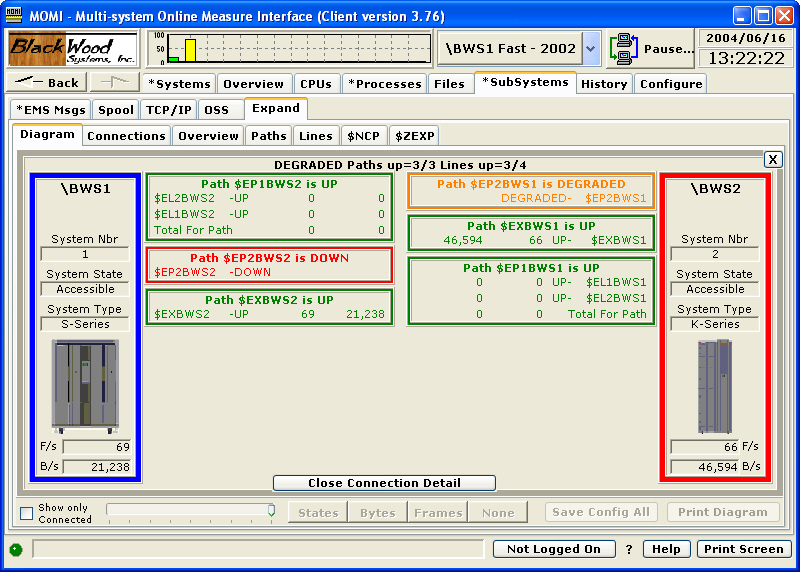Switch to the CPUs tab
800x572 pixels.
(316, 84)
